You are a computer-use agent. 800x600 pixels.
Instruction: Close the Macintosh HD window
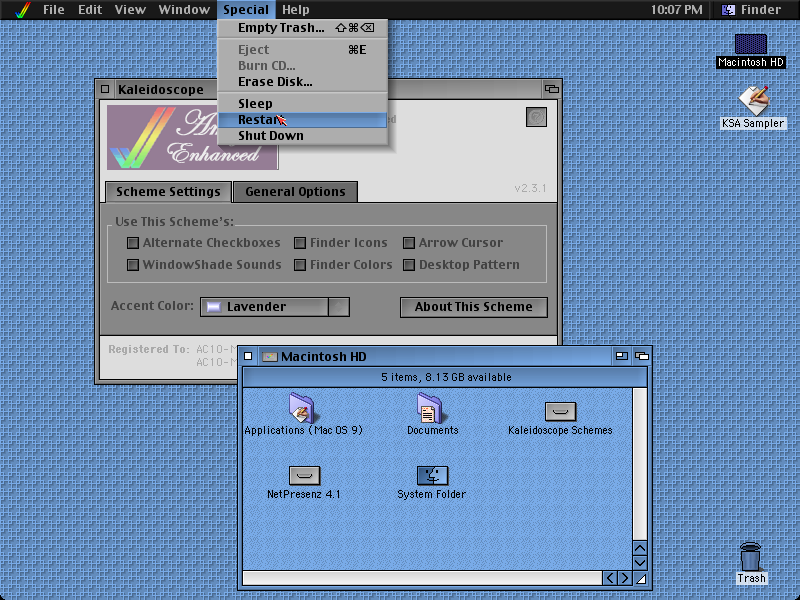[248, 356]
